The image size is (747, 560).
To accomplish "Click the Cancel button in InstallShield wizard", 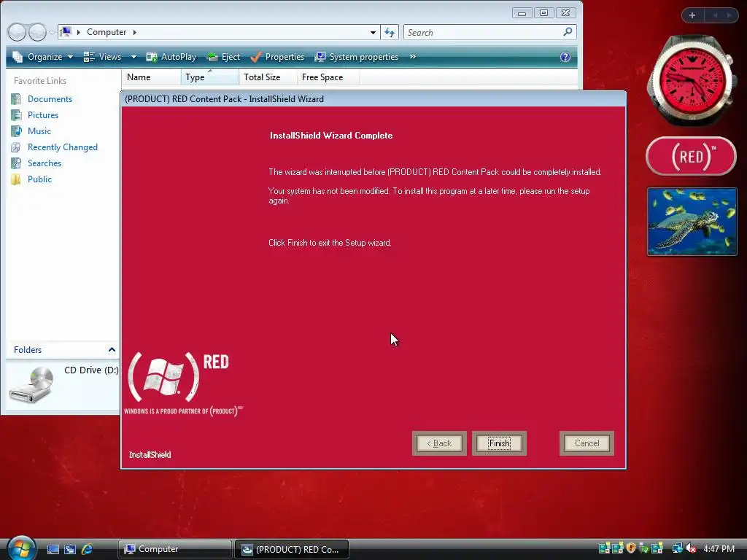I will click(x=587, y=443).
